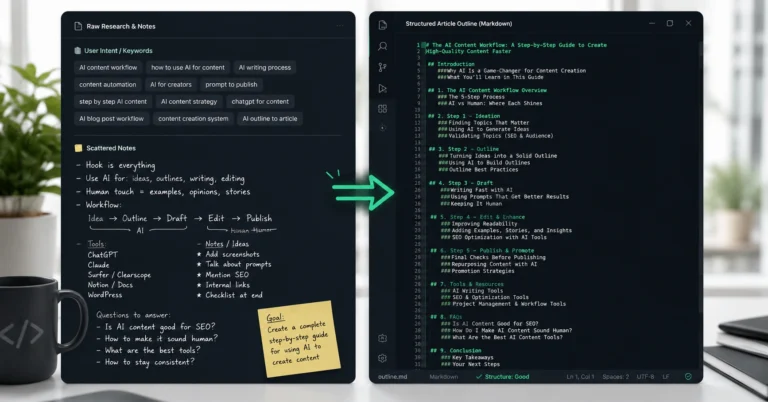The height and width of the screenshot is (402, 768).
Task: Select the 'how to use AI for content' chip
Action: click(x=188, y=68)
